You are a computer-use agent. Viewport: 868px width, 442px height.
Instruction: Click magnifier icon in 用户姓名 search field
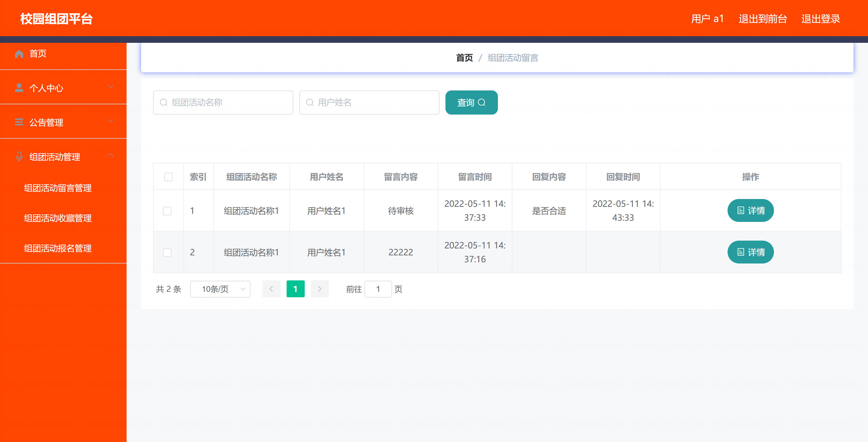310,103
